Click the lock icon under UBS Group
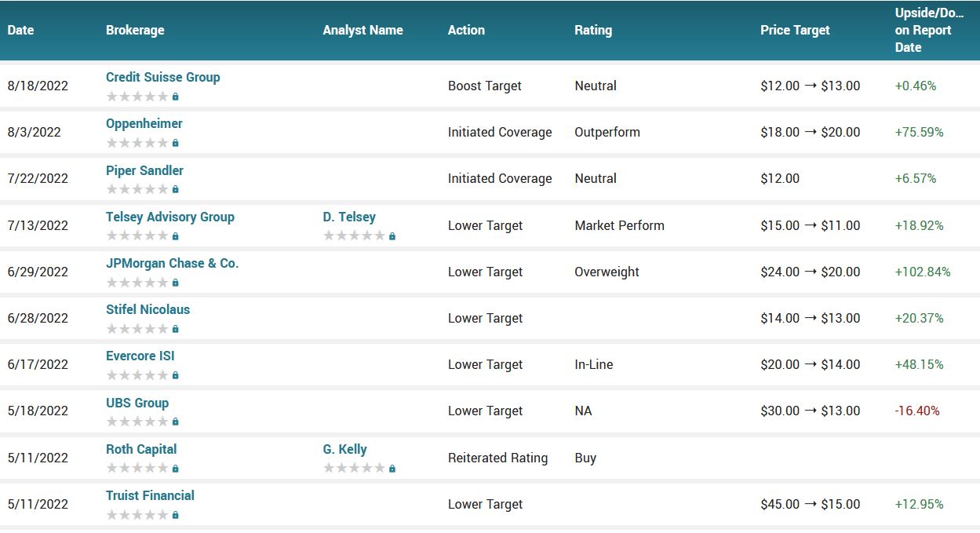 click(175, 422)
